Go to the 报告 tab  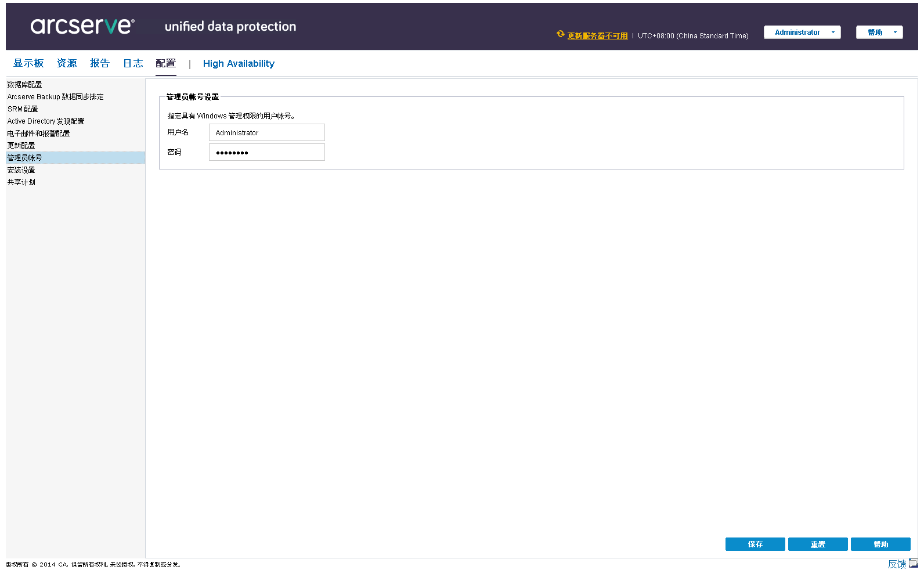point(100,63)
